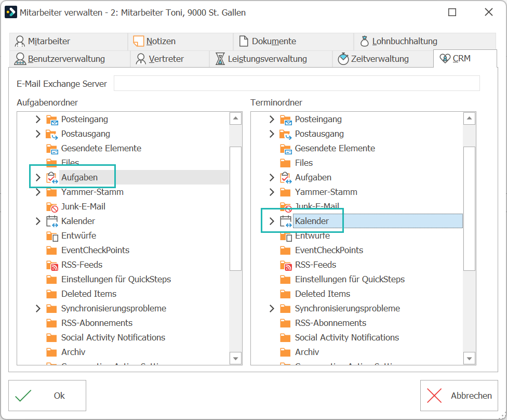Click Gesendete Elemente icon in Terminordner
The image size is (507, 420).
point(286,149)
